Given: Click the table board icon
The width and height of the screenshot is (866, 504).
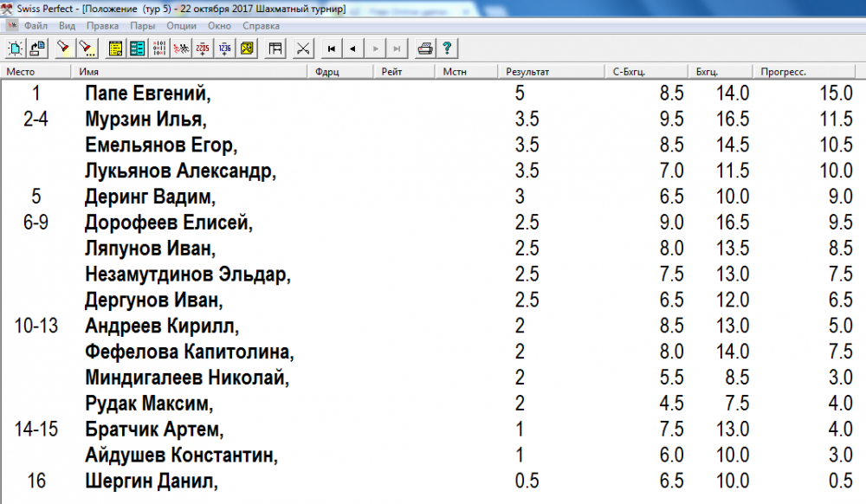Looking at the screenshot, I should point(275,48).
